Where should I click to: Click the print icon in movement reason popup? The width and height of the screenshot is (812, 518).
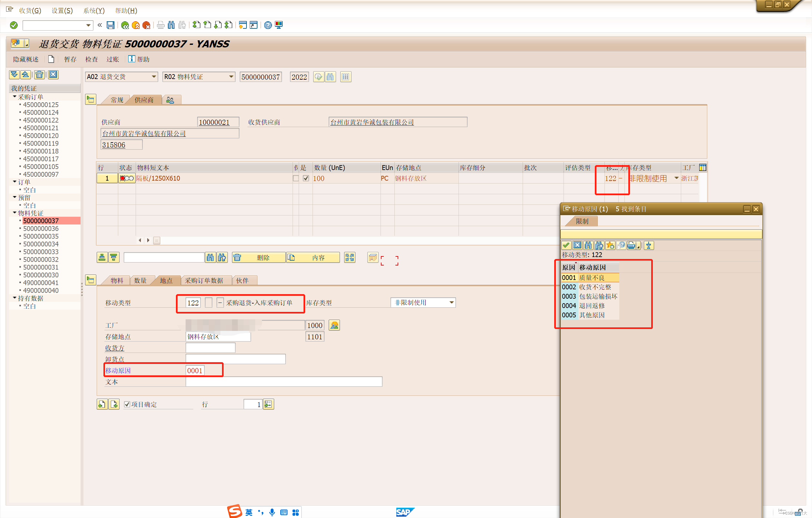pyautogui.click(x=631, y=245)
